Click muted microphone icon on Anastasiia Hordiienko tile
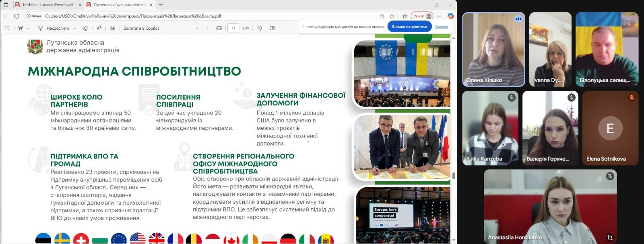The image size is (644, 244). coord(610,176)
